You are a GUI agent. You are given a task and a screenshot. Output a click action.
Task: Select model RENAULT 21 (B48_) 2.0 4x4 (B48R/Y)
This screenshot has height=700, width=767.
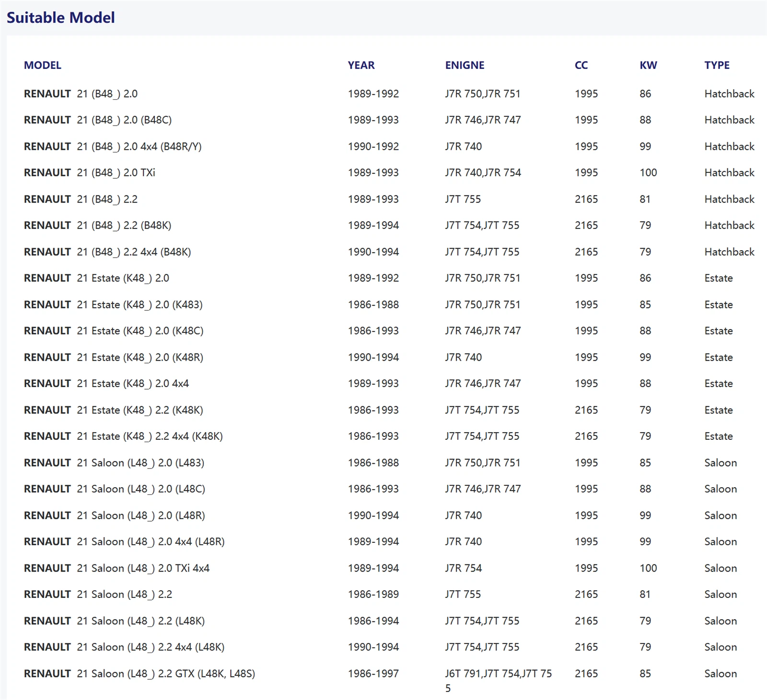113,147
